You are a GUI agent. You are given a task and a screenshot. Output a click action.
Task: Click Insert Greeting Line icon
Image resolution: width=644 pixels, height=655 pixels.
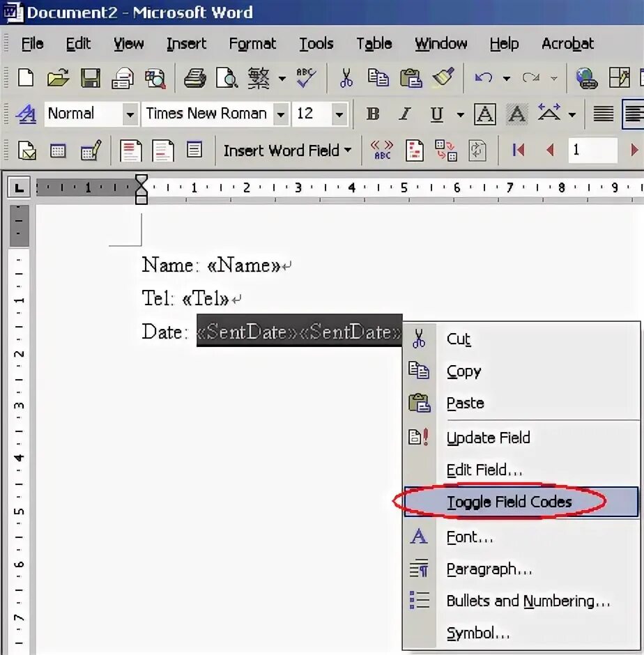pos(163,151)
